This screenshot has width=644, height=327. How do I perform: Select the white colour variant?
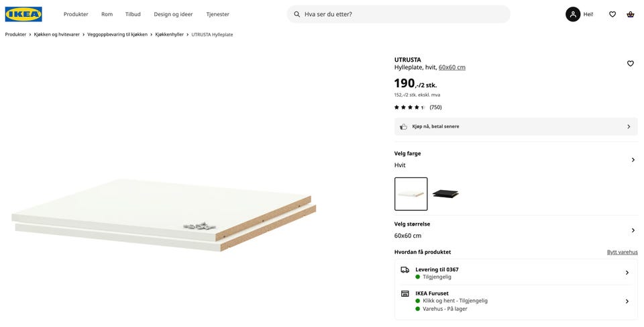[x=411, y=194]
